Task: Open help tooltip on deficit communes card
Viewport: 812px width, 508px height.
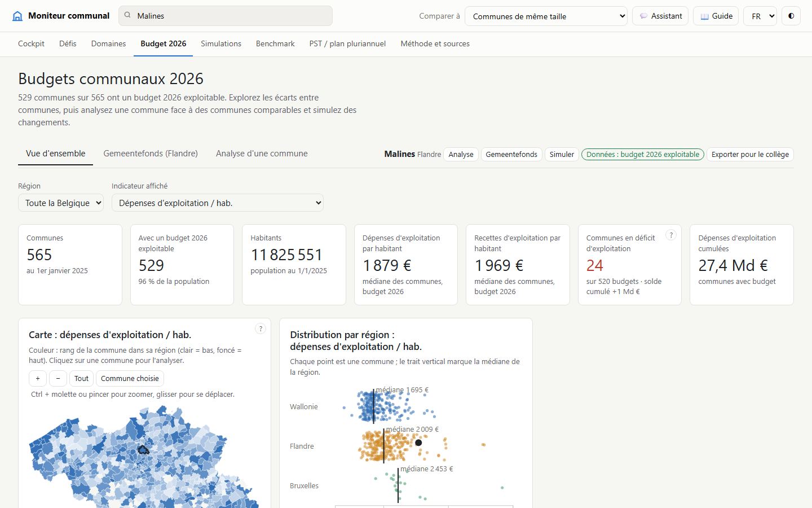Action: [671, 235]
